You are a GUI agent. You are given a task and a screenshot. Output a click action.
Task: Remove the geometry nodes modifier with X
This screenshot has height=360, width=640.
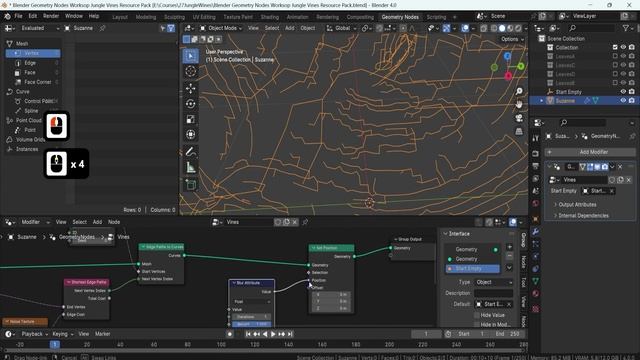click(620, 167)
